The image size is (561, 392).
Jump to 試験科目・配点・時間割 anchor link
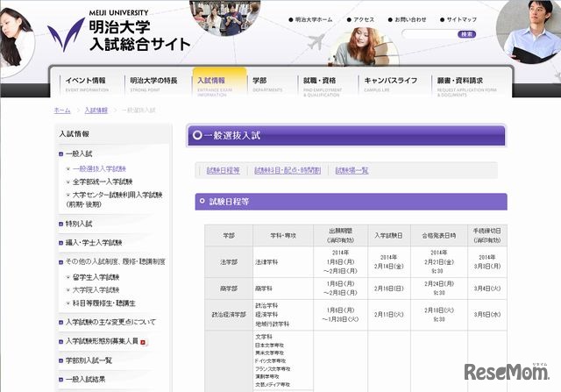pos(288,170)
